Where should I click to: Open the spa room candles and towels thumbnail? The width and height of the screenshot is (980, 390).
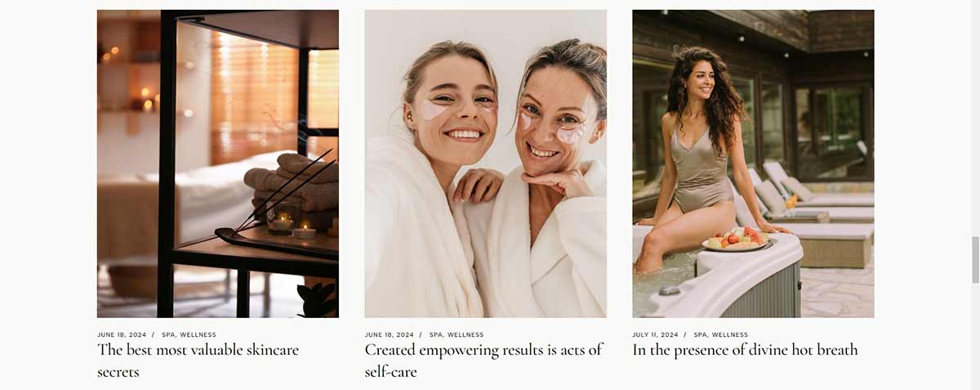pos(218,164)
